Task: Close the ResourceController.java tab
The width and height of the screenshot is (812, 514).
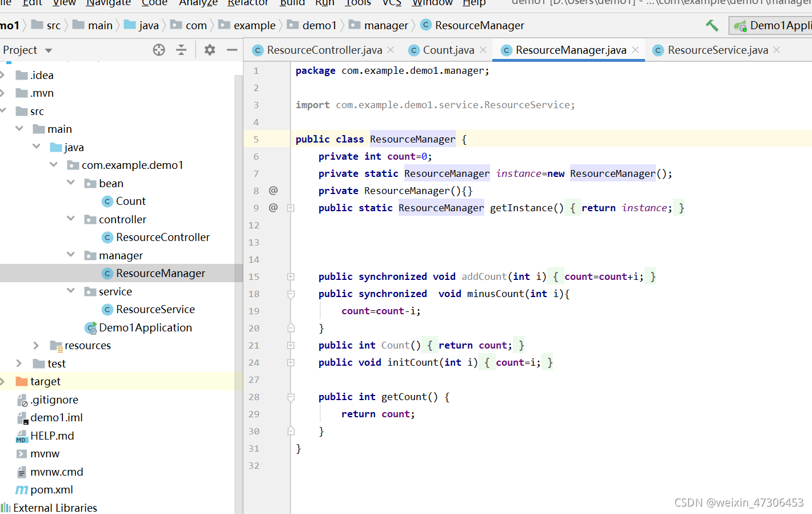Action: pyautogui.click(x=391, y=50)
